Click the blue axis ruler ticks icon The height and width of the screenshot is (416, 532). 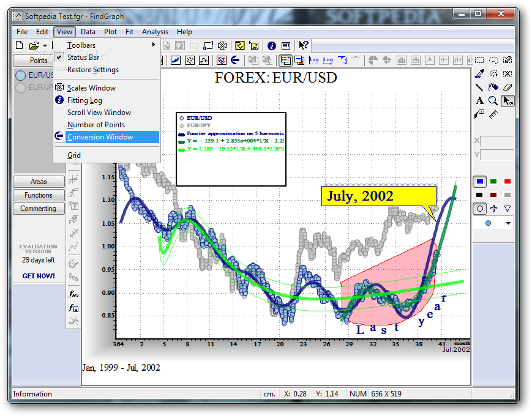tap(342, 61)
